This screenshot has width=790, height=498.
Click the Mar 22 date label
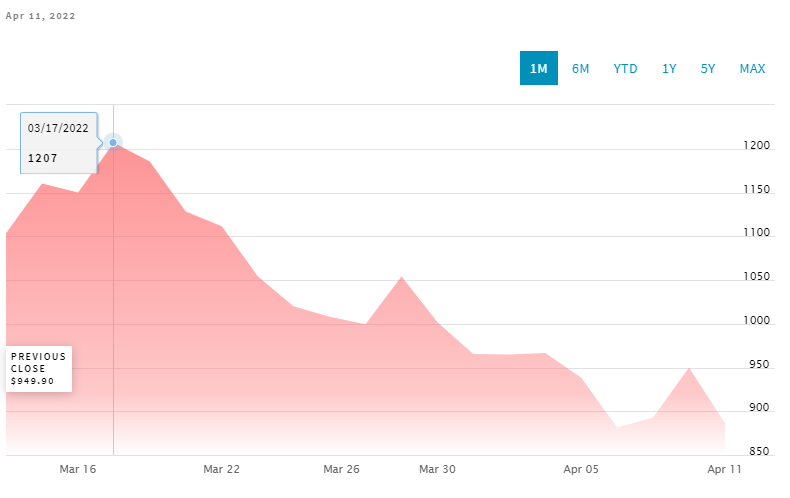tap(221, 469)
